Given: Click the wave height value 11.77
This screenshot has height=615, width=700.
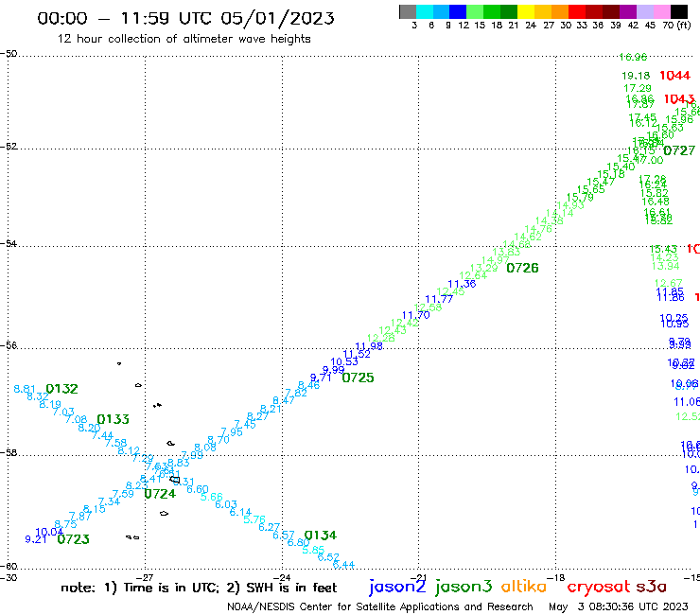Looking at the screenshot, I should click(x=439, y=299).
